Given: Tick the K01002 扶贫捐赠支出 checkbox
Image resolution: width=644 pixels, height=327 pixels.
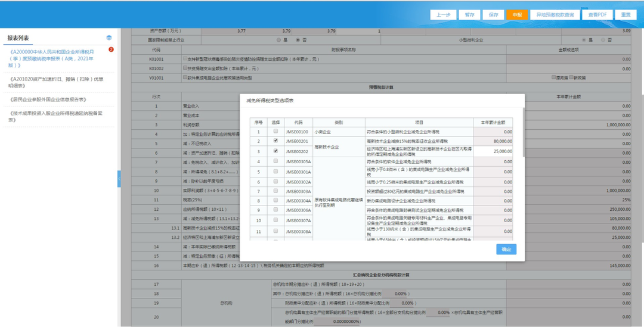Looking at the screenshot, I should coord(185,68).
